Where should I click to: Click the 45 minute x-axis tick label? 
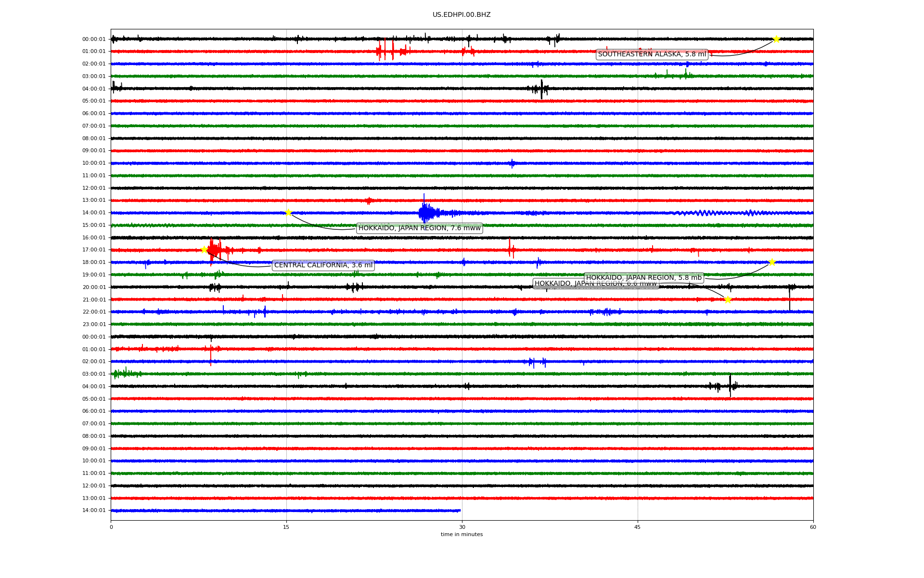(637, 527)
